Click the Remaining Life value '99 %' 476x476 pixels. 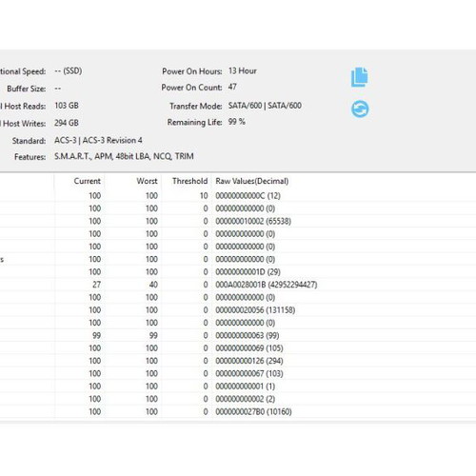237,122
